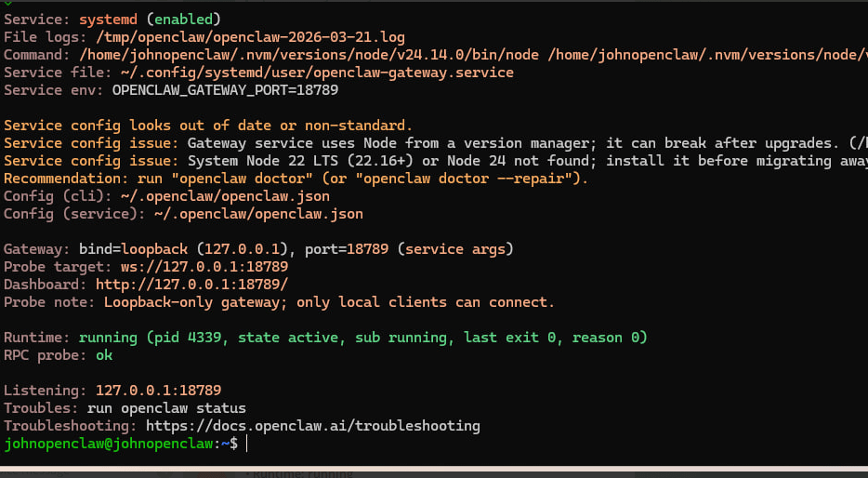
Task: Click the RPC probe 'ok' value
Action: click(104, 355)
